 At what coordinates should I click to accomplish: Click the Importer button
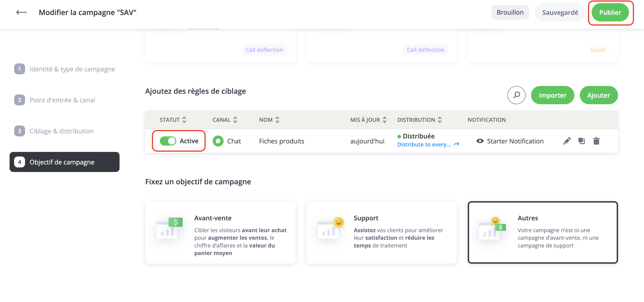point(552,95)
